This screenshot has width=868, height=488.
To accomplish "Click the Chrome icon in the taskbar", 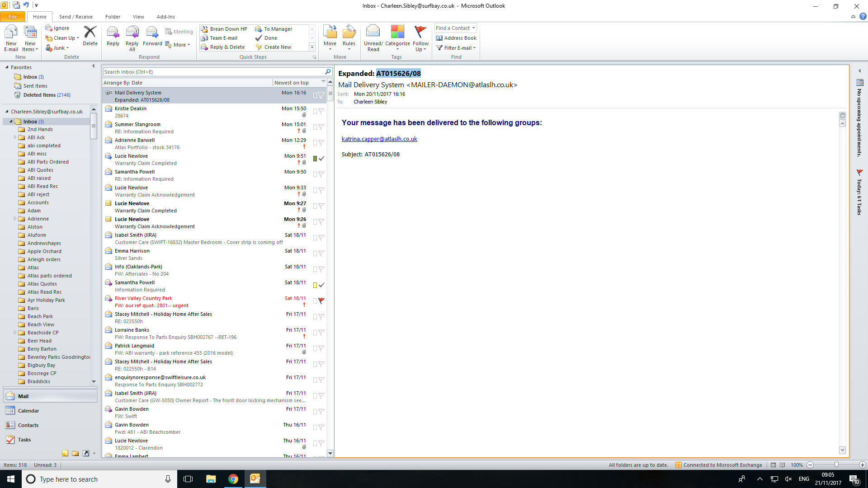I will (x=233, y=479).
